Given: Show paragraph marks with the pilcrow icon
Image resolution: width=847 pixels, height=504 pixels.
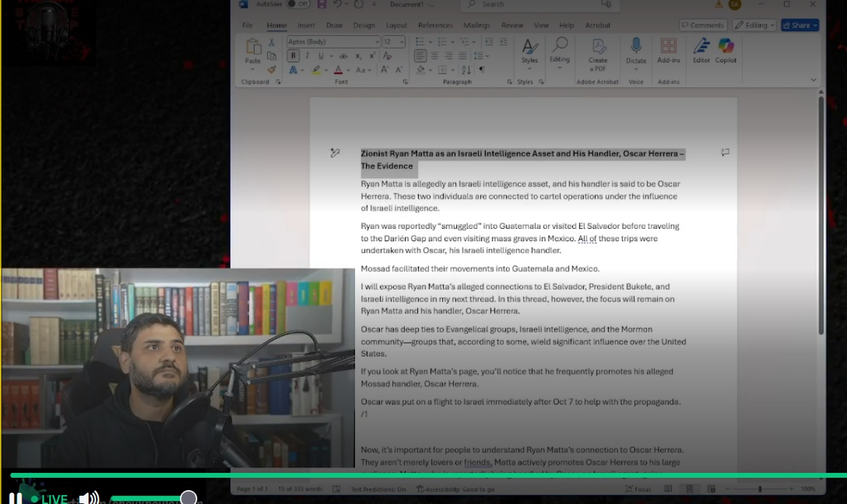Looking at the screenshot, I should click(x=482, y=70).
